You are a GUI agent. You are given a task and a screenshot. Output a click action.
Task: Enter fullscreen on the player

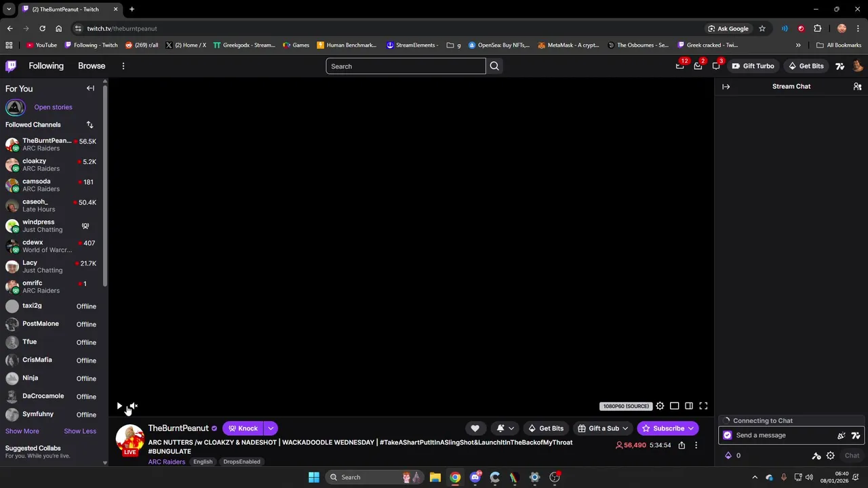[x=703, y=406]
